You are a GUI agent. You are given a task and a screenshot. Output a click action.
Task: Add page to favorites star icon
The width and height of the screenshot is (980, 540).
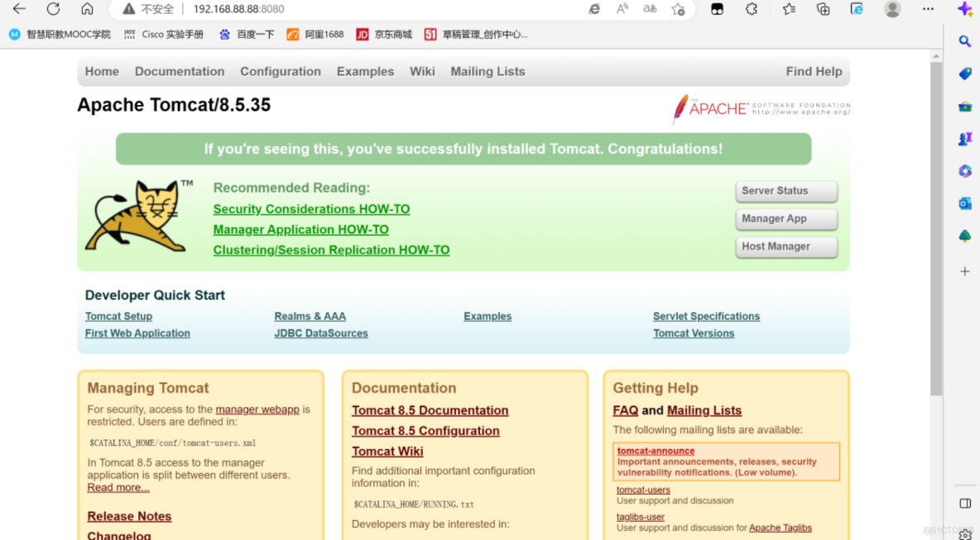(678, 9)
